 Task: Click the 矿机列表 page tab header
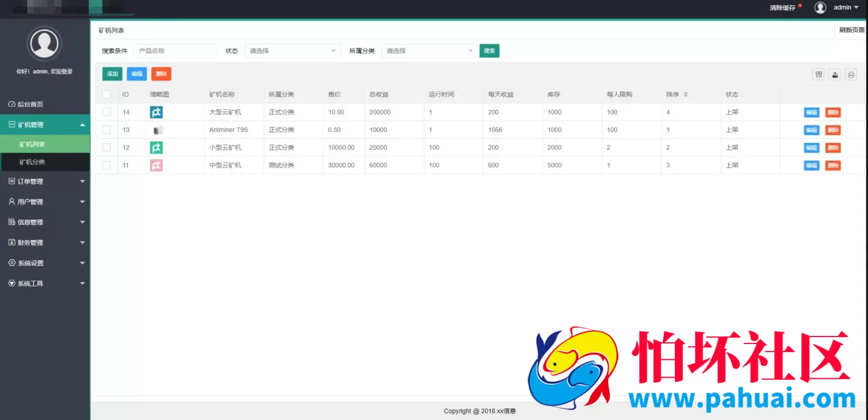coord(111,31)
